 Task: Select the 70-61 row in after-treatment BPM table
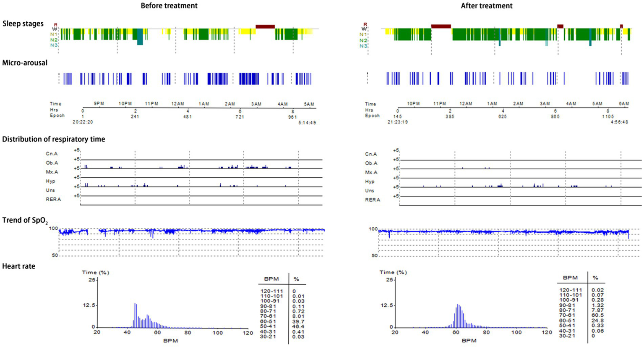[581, 315]
